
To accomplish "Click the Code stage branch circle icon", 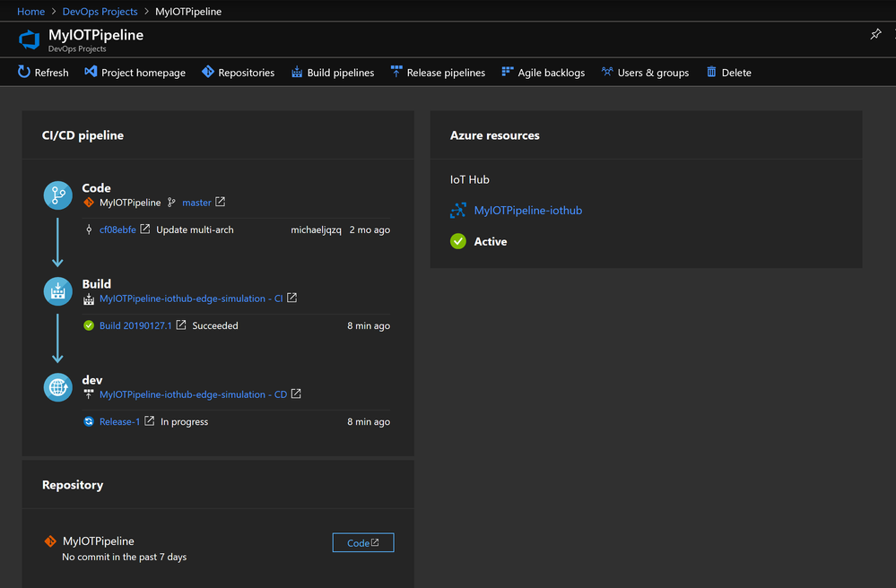I will (x=58, y=195).
